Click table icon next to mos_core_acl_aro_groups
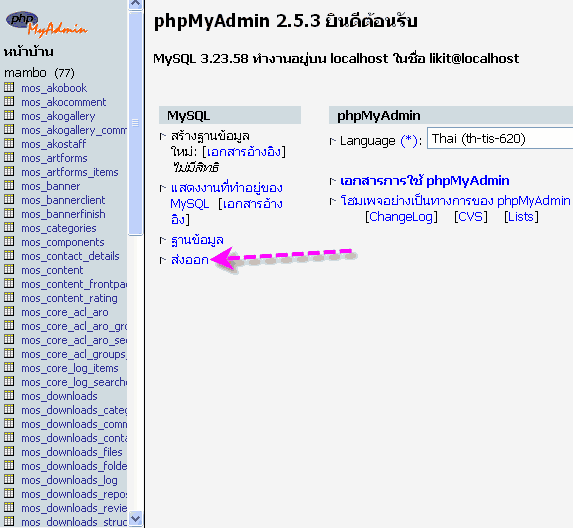The image size is (573, 528). [x=9, y=326]
